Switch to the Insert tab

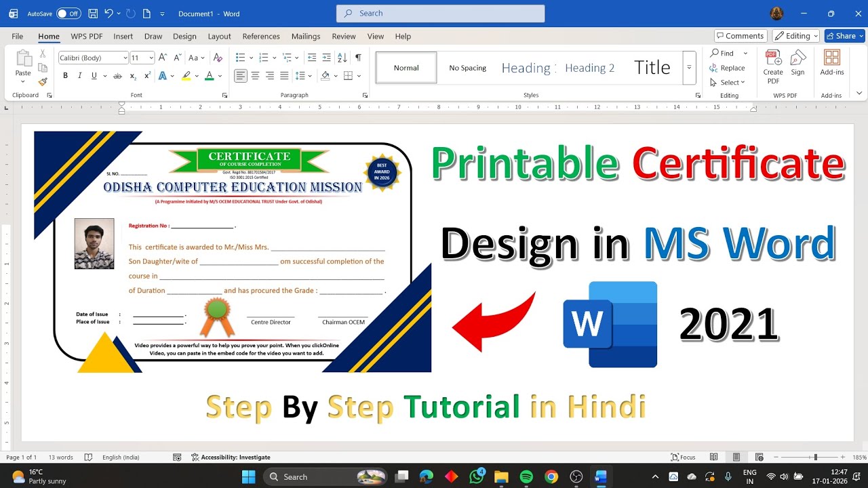tap(123, 36)
